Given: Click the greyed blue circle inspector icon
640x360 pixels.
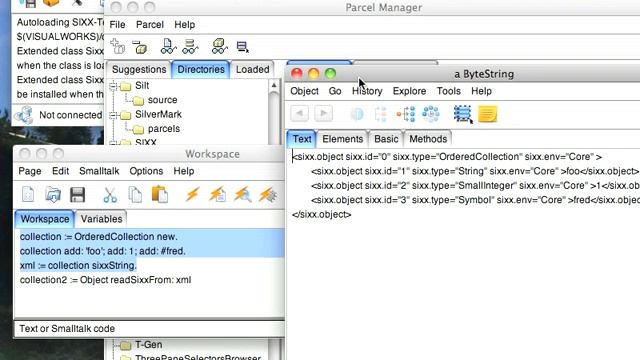Looking at the screenshot, I should tap(357, 114).
